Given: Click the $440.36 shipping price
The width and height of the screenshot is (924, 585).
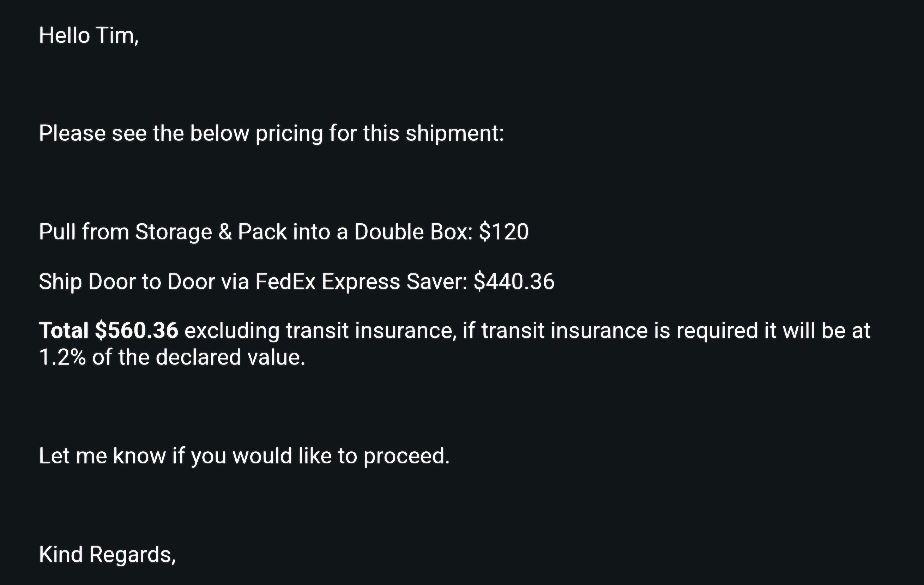Looking at the screenshot, I should (x=514, y=282).
